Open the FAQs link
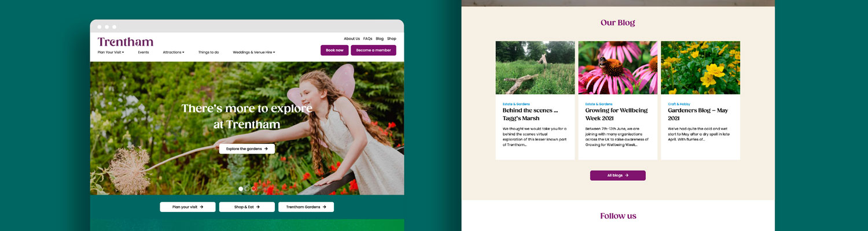868x231 pixels. click(367, 39)
